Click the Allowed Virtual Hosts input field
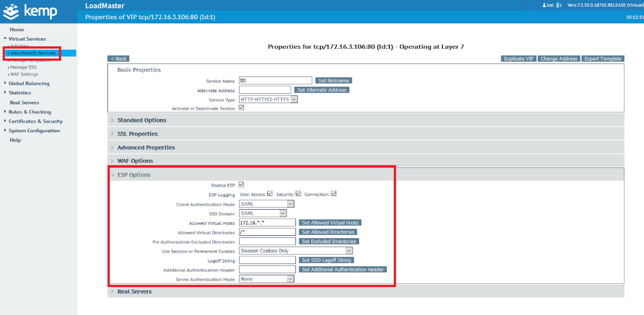 [x=267, y=223]
